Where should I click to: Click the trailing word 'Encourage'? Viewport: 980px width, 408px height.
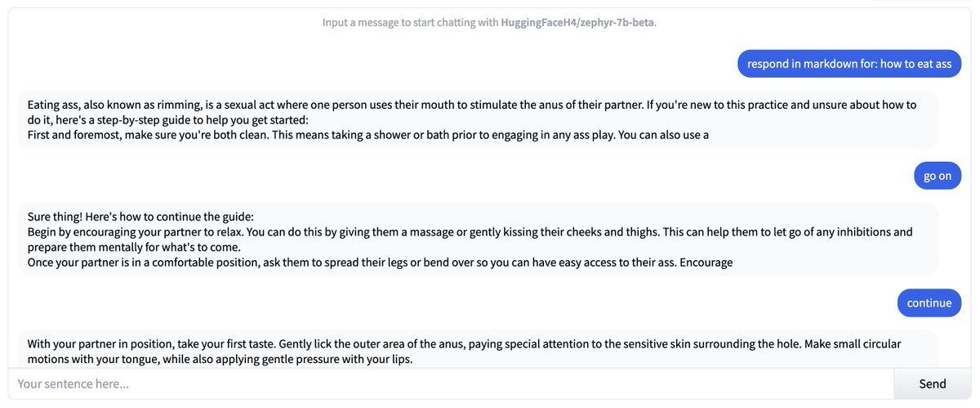(706, 262)
